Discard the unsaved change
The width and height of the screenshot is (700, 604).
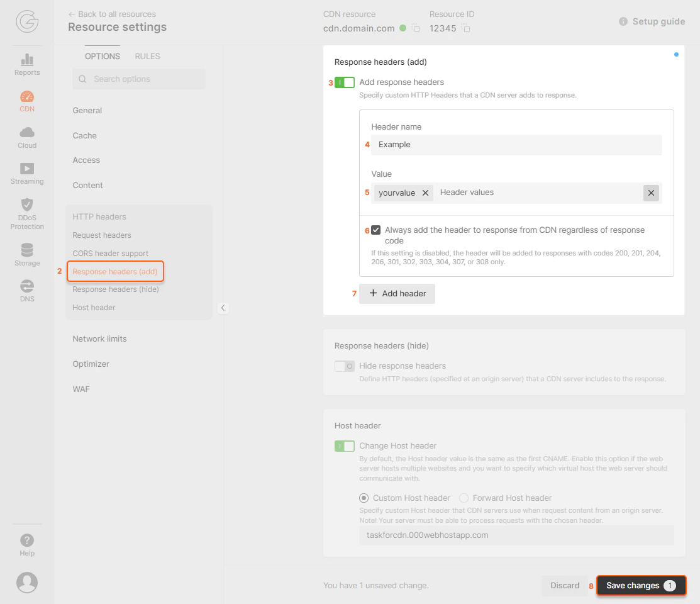pyautogui.click(x=565, y=586)
